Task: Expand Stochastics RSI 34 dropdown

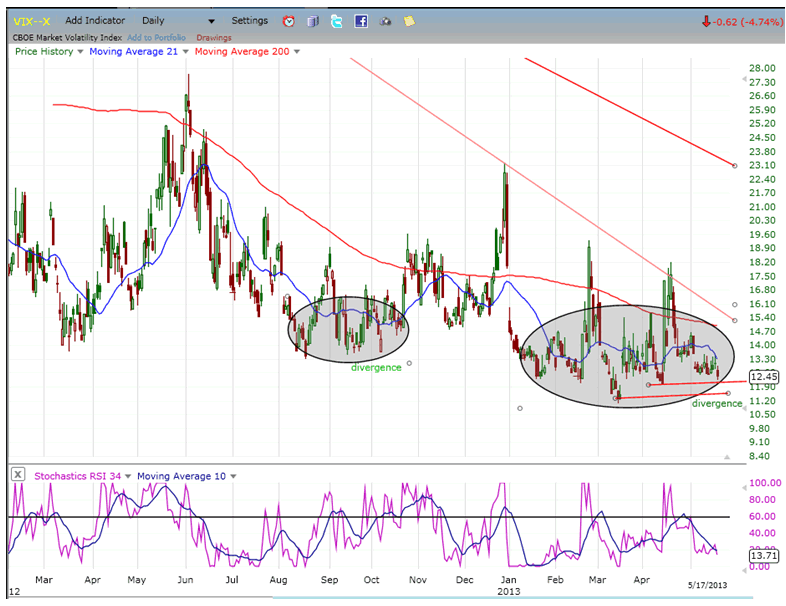Action: click(130, 476)
